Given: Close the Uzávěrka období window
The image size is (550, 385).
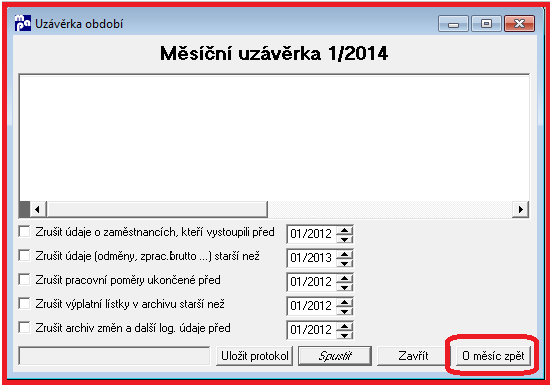Looking at the screenshot, I should coord(519,24).
